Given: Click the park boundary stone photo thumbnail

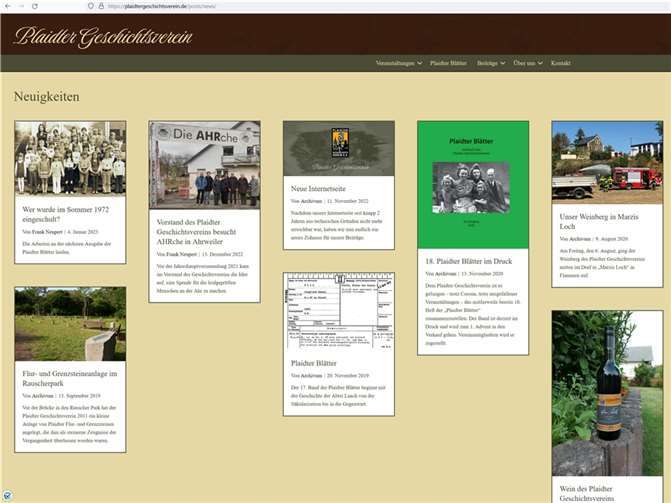Looking at the screenshot, I should (x=70, y=324).
